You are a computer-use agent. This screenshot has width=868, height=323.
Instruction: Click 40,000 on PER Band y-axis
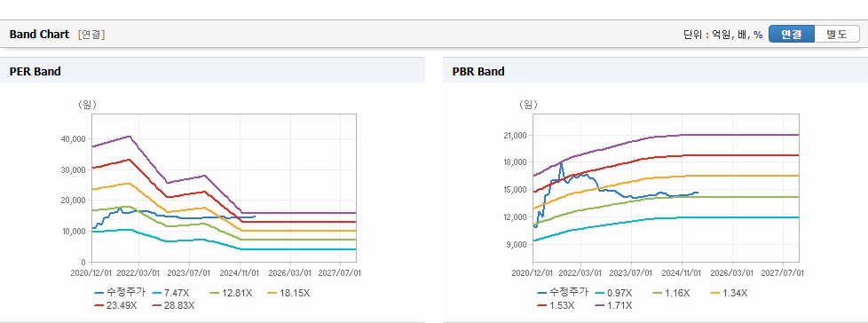tap(73, 138)
